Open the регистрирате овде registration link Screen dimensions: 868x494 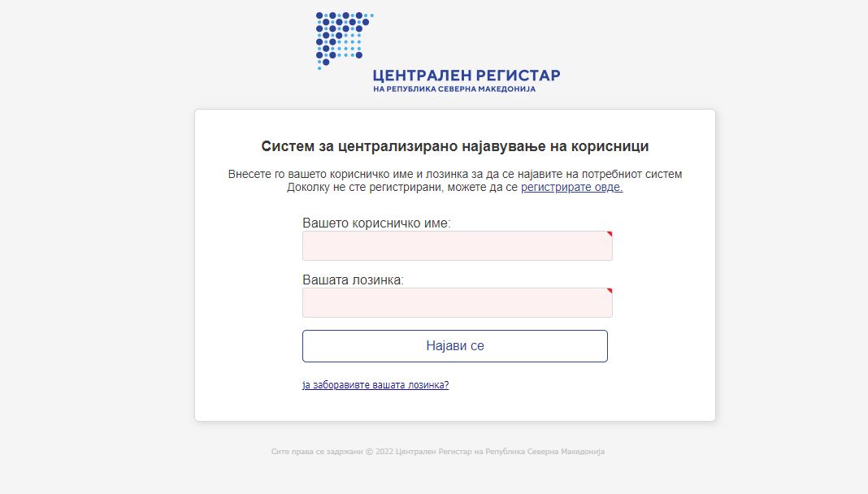click(x=572, y=187)
